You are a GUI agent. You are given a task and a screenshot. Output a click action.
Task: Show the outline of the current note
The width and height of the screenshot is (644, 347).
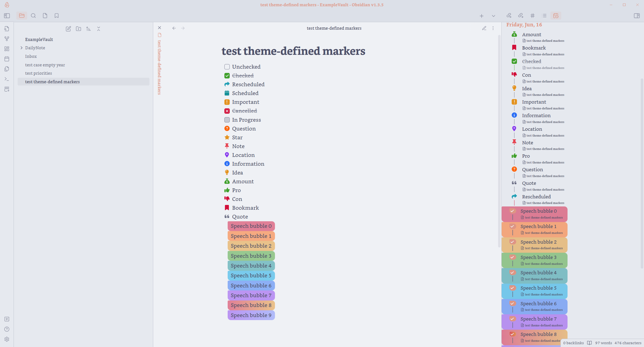pos(544,16)
